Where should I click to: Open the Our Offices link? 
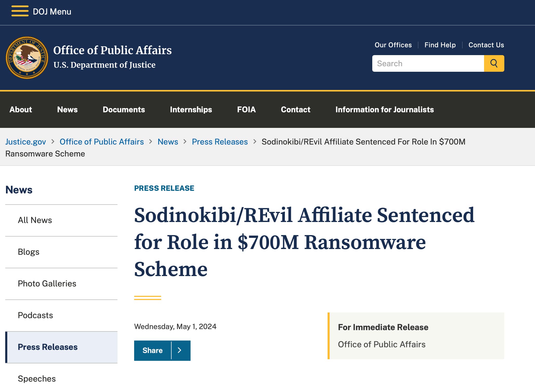pyautogui.click(x=393, y=45)
